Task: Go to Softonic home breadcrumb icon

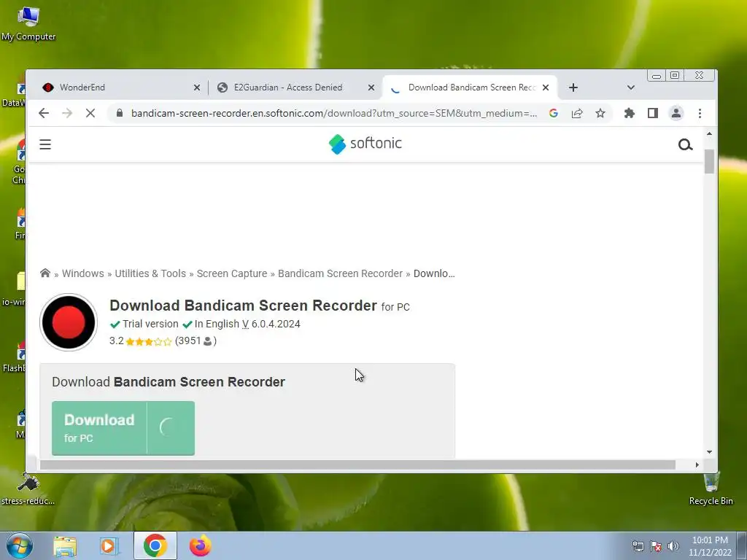Action: (45, 273)
